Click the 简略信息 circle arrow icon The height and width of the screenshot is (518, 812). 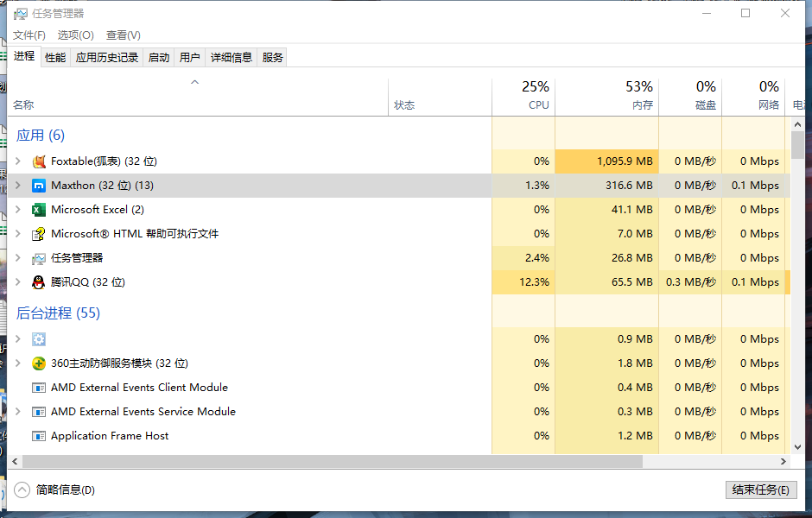pyautogui.click(x=22, y=490)
